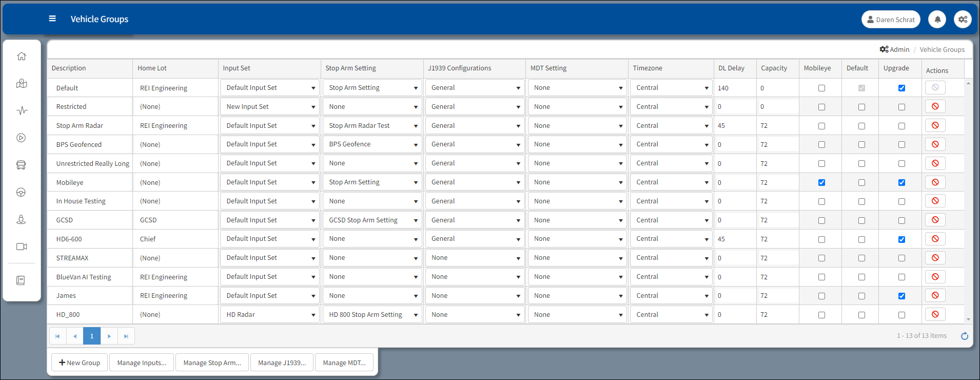Tick Default checkbox for Stop Arm Radar row

[x=861, y=126]
